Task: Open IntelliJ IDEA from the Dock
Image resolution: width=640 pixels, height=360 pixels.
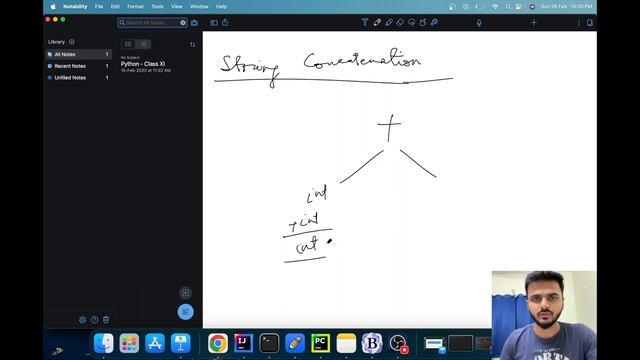Action: point(244,343)
